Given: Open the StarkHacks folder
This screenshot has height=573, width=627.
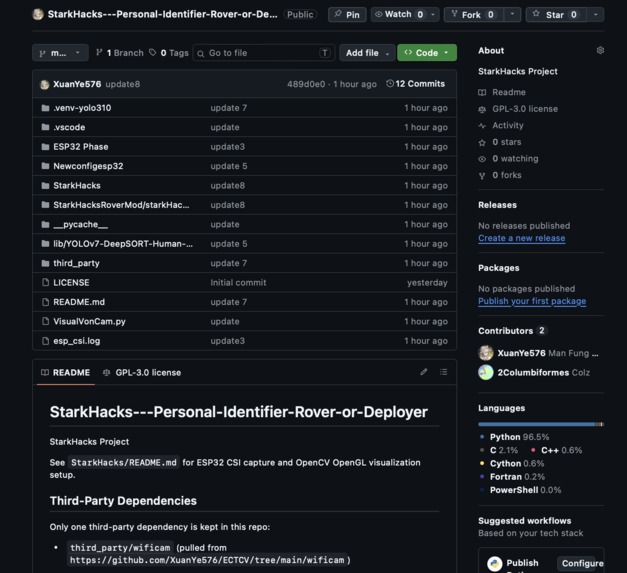Looking at the screenshot, I should tap(77, 186).
